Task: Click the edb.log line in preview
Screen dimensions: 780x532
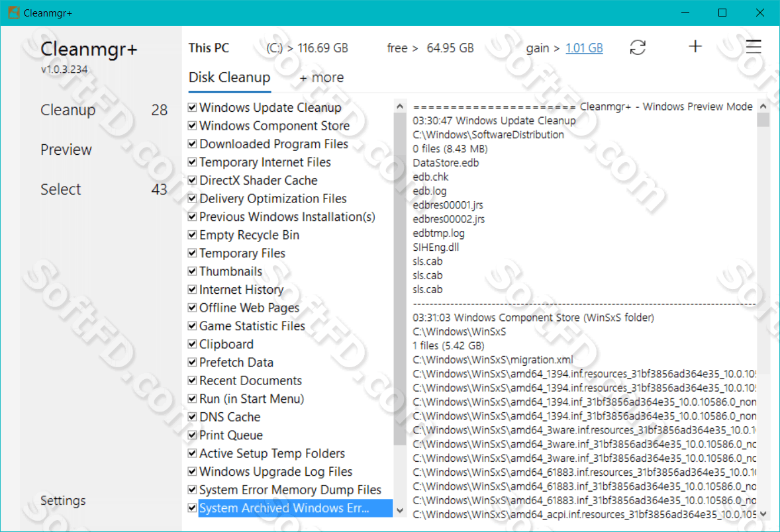Action: click(430, 191)
